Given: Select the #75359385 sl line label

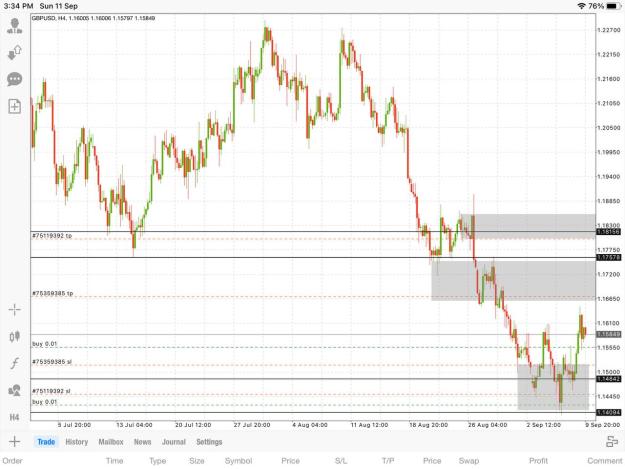Looking at the screenshot, I should [x=52, y=362].
